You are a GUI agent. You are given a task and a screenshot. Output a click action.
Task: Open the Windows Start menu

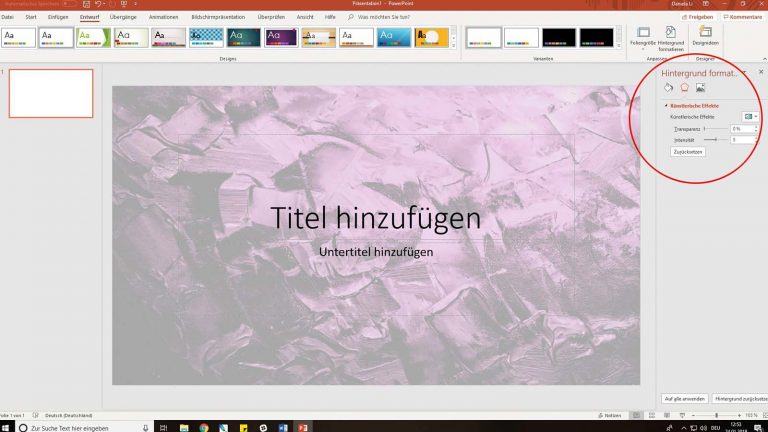[x=6, y=428]
